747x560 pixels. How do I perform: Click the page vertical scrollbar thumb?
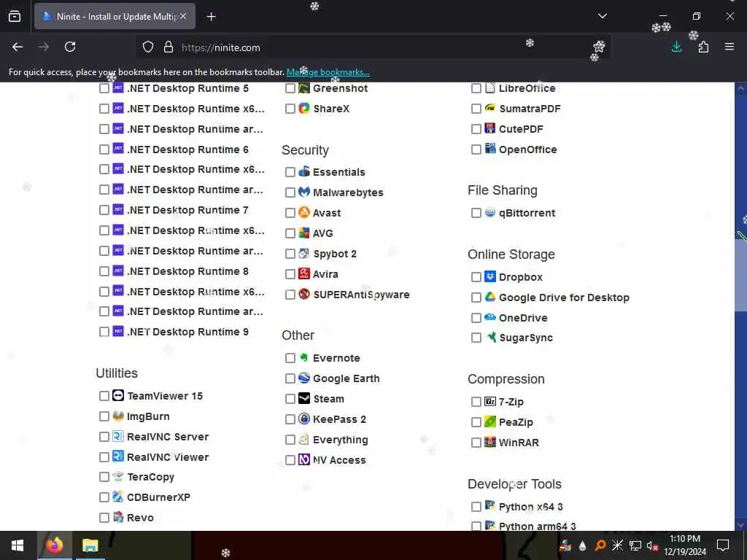tap(740, 274)
